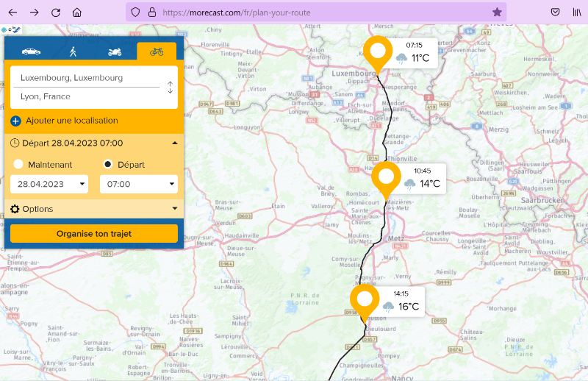588x381 pixels.
Task: Click the 14:15 16°C weather map marker
Action: [x=365, y=301]
